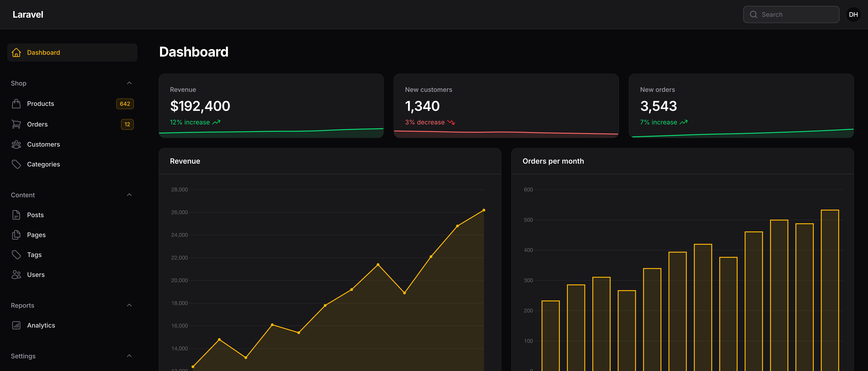The image size is (868, 371).
Task: Click the Revenue label in the stat card
Action: 183,90
